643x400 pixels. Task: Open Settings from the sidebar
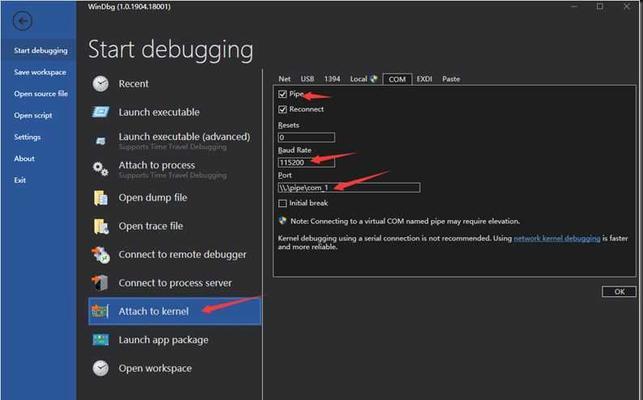click(27, 137)
